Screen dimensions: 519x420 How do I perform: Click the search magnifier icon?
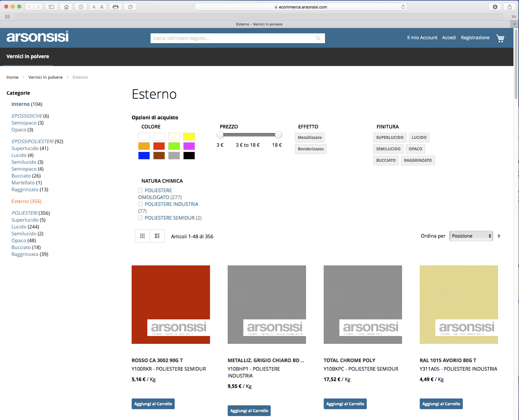point(318,38)
